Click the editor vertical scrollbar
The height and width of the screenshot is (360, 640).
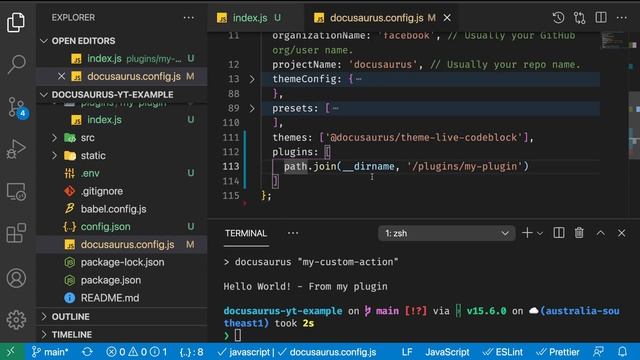pyautogui.click(x=634, y=124)
